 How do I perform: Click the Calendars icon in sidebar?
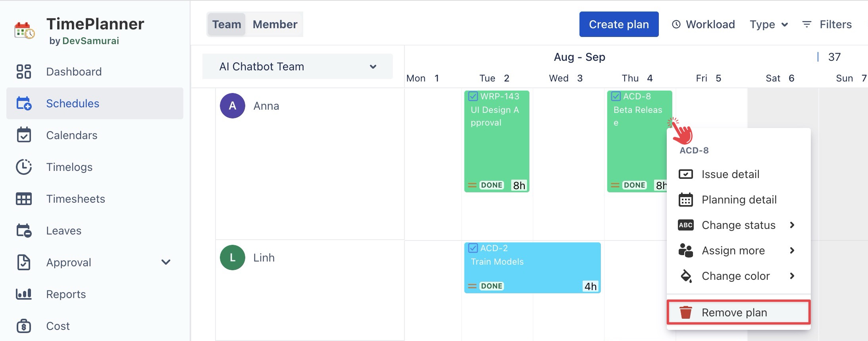point(23,135)
